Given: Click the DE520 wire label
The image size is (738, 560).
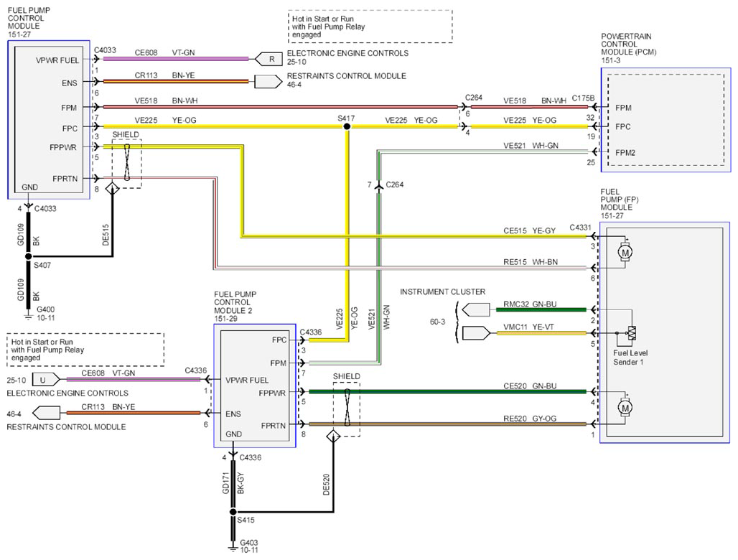Looking at the screenshot, I should point(326,484).
